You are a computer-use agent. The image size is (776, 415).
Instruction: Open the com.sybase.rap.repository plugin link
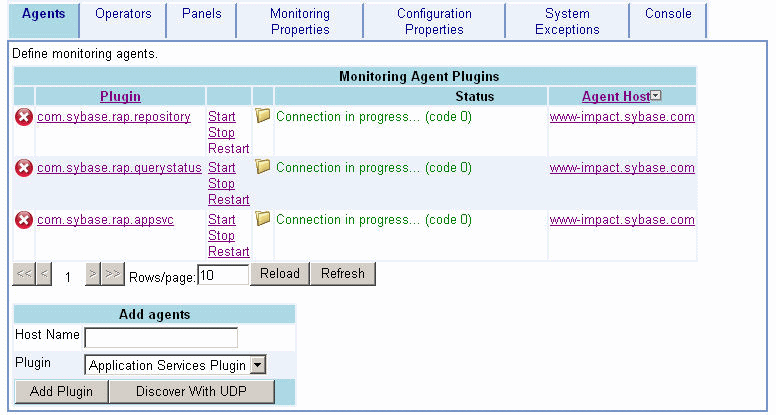click(114, 117)
